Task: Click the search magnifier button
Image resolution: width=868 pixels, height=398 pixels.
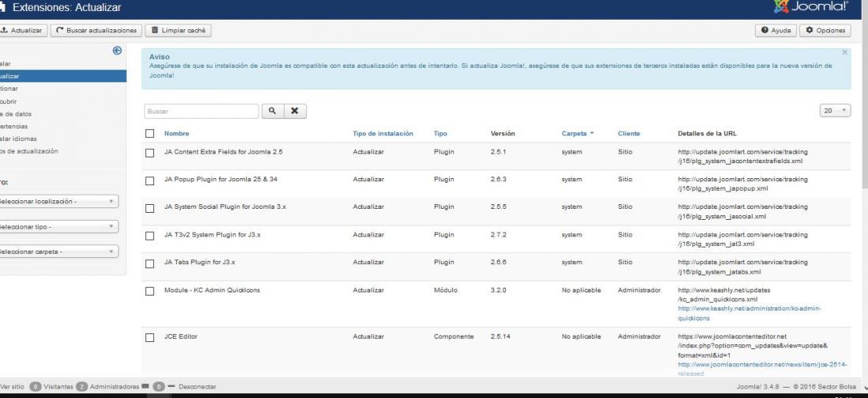Action: 272,111
